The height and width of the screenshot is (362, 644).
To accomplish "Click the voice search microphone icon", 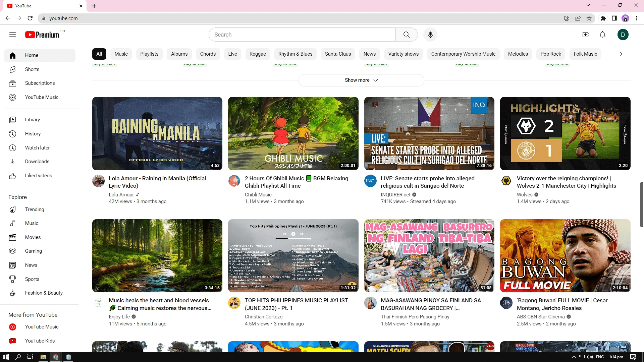I will tap(430, 35).
